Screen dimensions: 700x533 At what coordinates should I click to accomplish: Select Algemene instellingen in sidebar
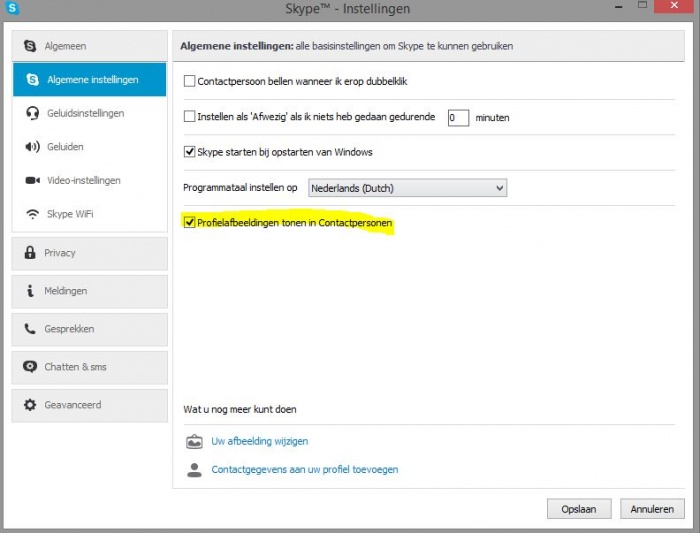[x=89, y=79]
